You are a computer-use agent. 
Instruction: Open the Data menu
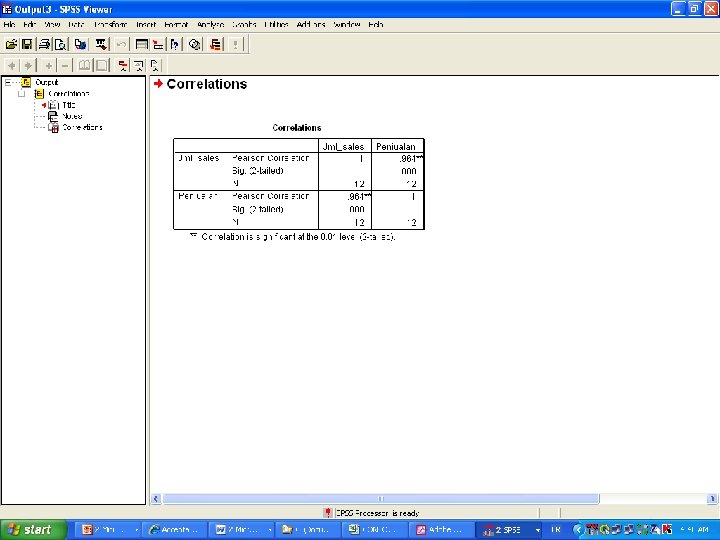[x=76, y=24]
